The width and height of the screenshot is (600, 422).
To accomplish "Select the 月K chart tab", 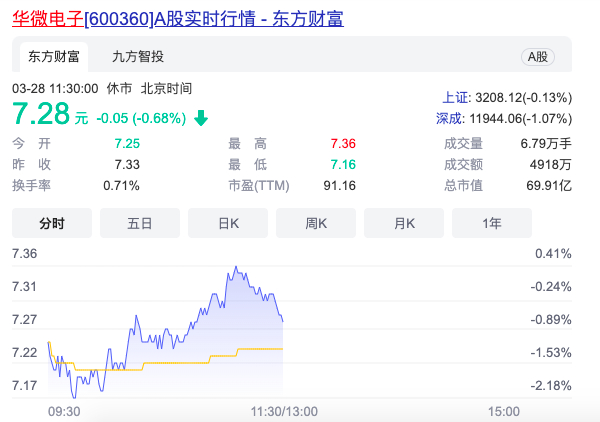I will [x=404, y=223].
